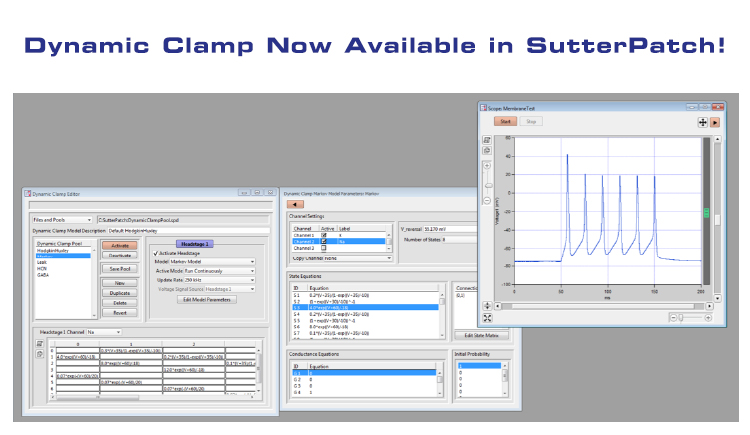750x435 pixels.
Task: Click copy icon beside Dynamic Clamp Editor matrix
Action: point(40,354)
